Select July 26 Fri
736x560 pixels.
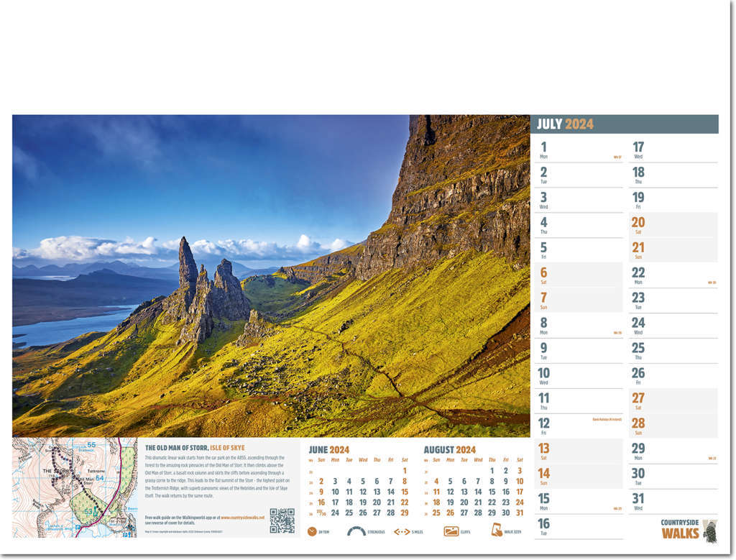tap(673, 376)
